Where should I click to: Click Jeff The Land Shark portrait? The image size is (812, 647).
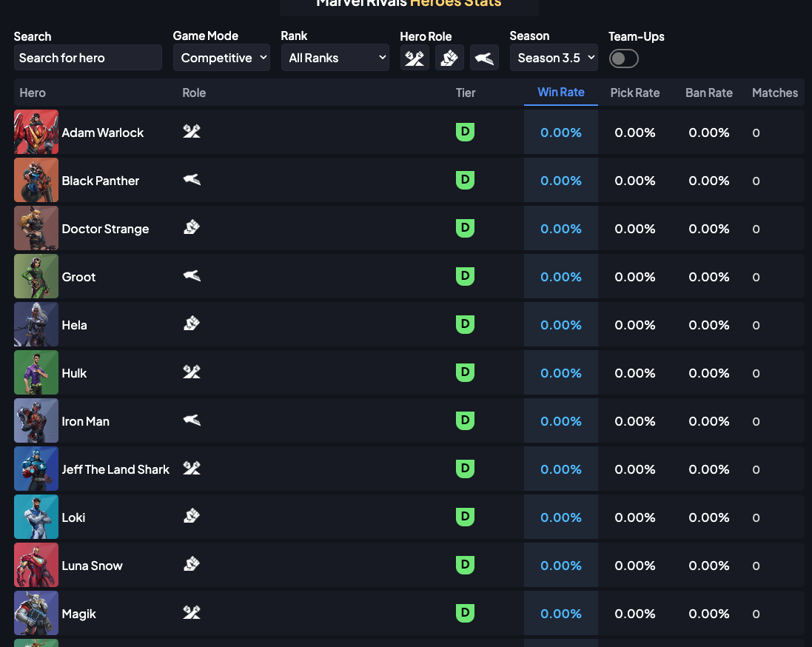[x=36, y=469]
